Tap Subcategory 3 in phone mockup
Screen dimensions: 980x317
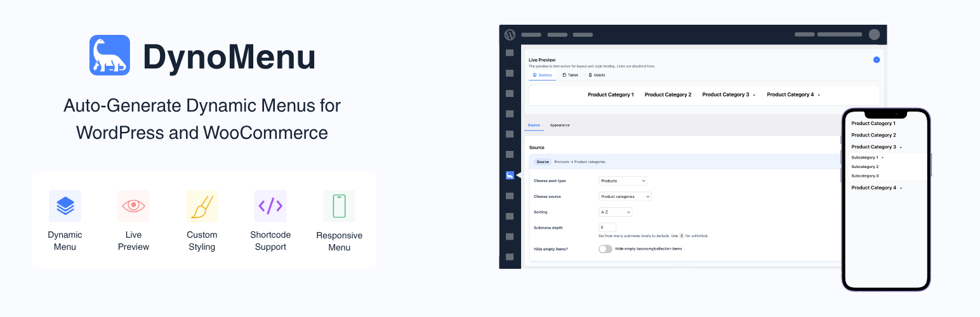[864, 176]
